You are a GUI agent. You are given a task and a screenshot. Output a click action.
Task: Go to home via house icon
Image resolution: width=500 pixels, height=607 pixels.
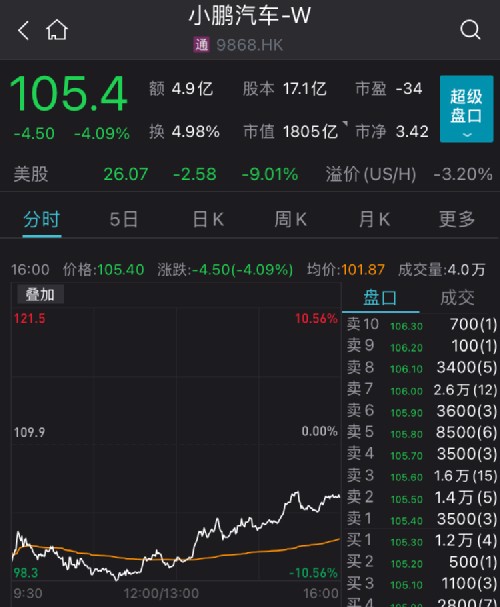click(x=57, y=30)
